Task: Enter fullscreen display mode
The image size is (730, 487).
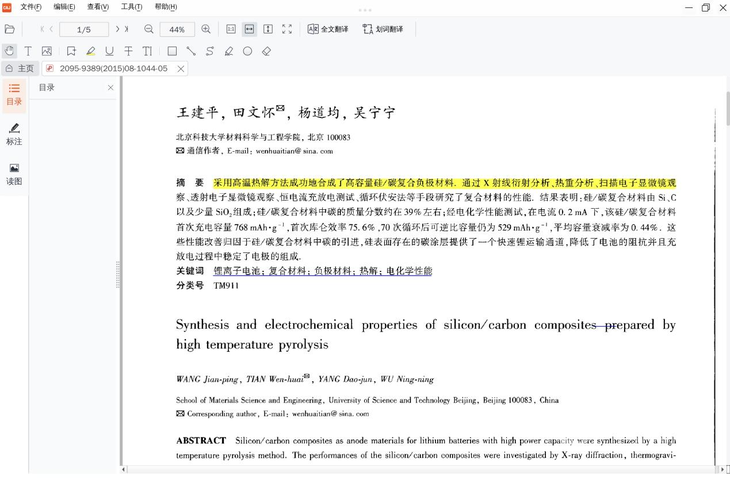Action: [287, 30]
